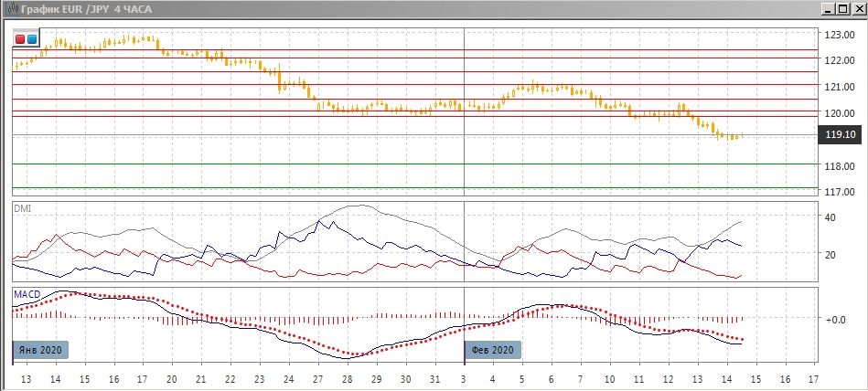The width and height of the screenshot is (868, 391).
Task: Click date label 24 on time axis
Action: (x=288, y=379)
